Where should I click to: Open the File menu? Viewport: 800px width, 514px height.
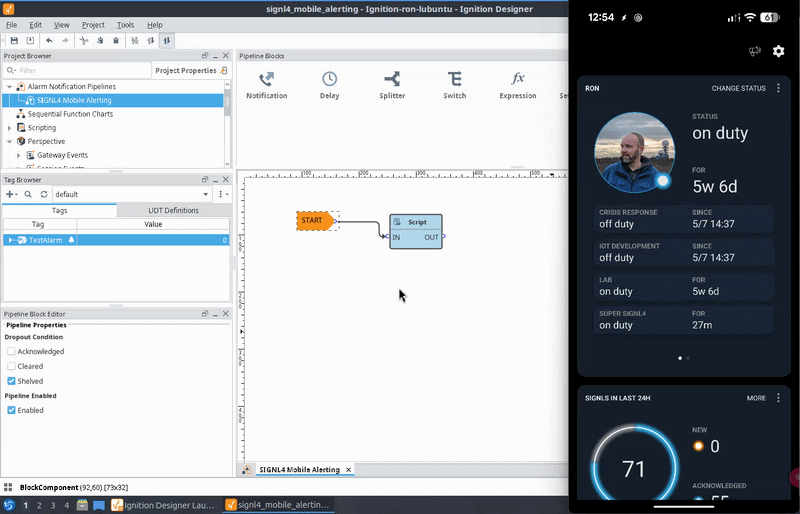click(11, 25)
